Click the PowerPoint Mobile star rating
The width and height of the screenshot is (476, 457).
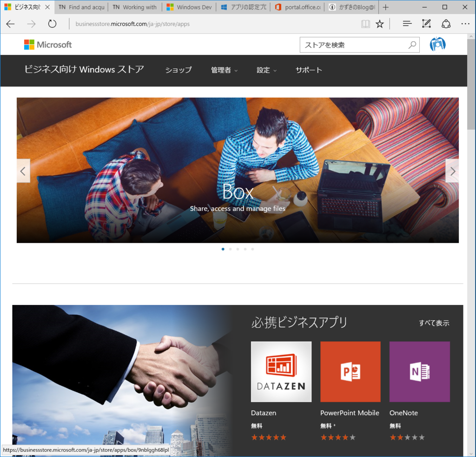[338, 437]
